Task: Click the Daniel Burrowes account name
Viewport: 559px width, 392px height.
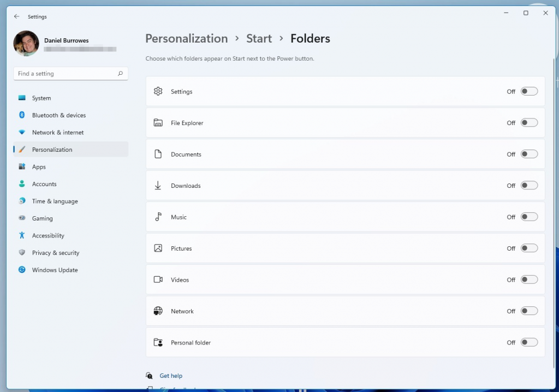Action: [x=66, y=40]
